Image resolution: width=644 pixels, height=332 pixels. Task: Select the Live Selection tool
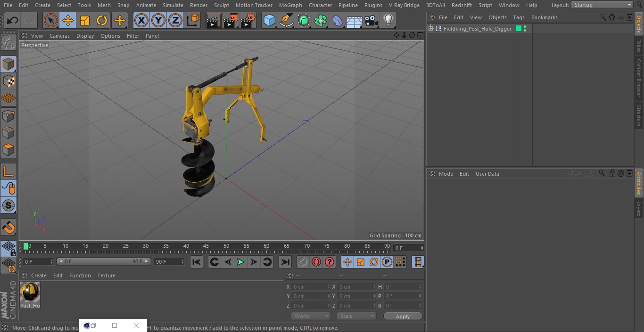[51, 20]
